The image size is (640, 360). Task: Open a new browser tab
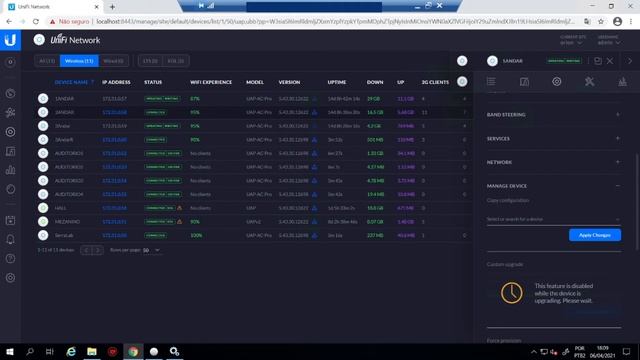pos(112,7)
